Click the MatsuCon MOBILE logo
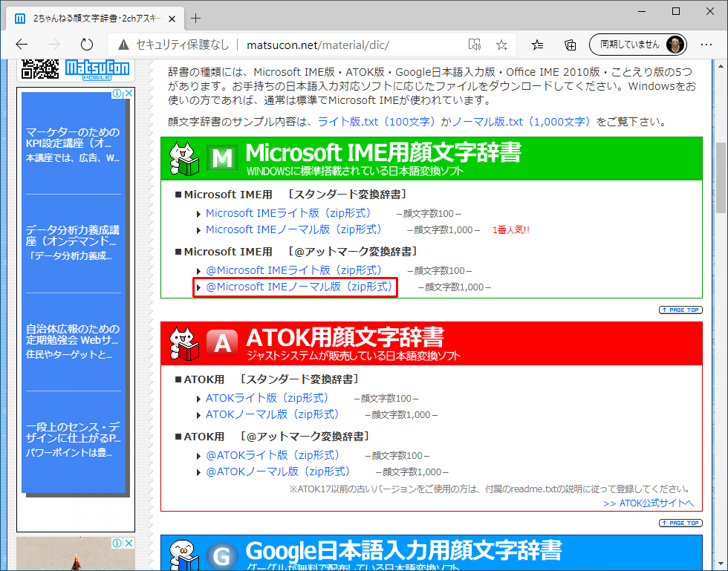Viewport: 728px width, 571px height. pyautogui.click(x=97, y=70)
